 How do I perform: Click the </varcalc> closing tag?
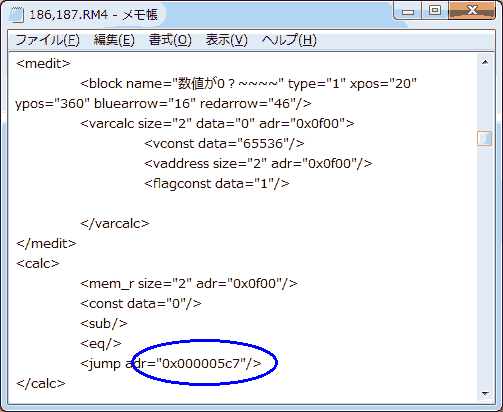pyautogui.click(x=115, y=223)
